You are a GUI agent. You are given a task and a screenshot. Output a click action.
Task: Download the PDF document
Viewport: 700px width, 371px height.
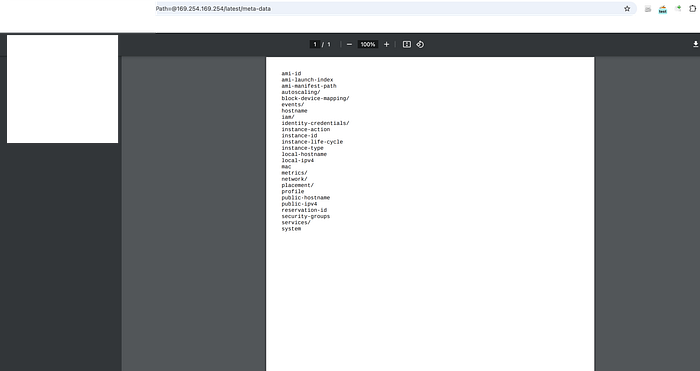[696, 44]
